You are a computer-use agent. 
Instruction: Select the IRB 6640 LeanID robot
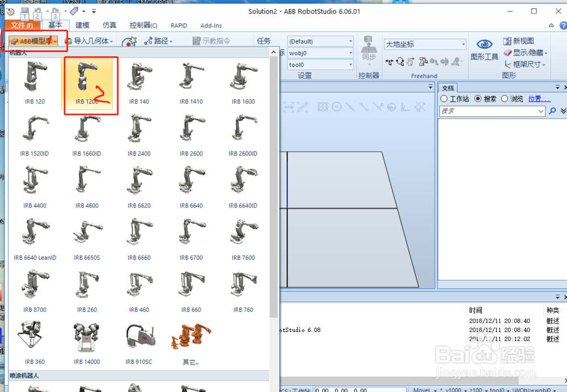coord(35,239)
